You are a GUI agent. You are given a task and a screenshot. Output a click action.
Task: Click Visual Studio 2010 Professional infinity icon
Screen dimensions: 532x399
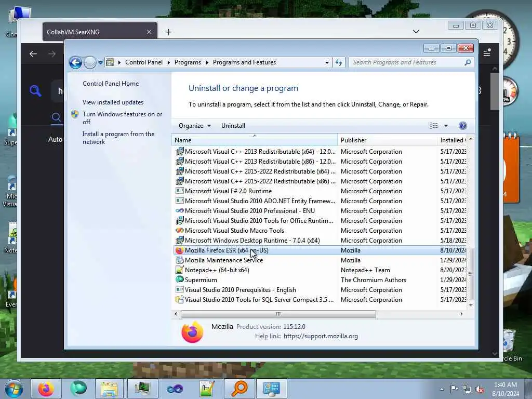coord(179,211)
